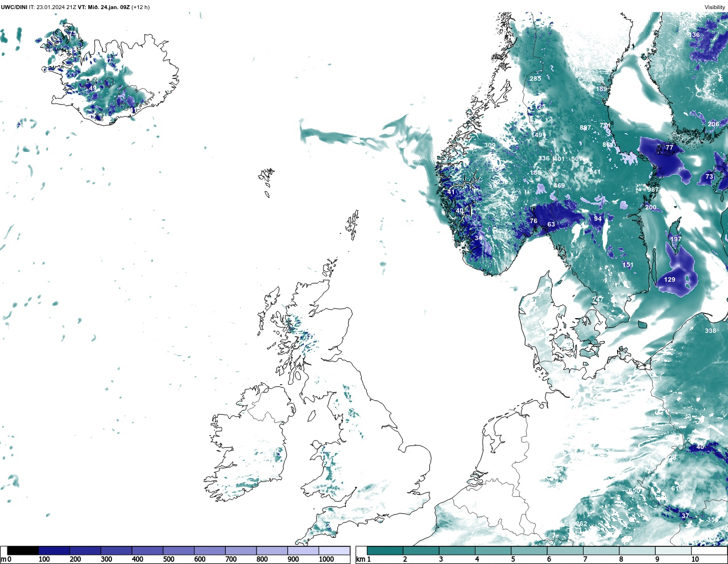
Task: Click the visibility value '149' on the map
Action: [x=537, y=135]
